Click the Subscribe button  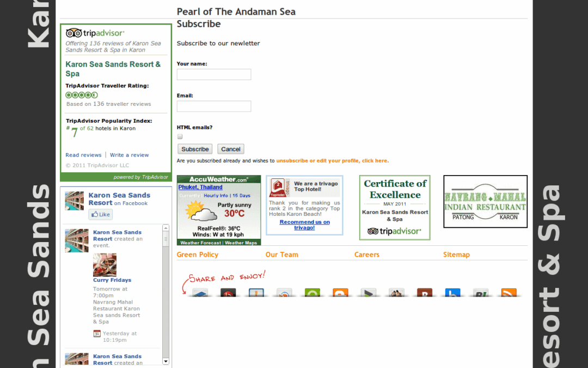[195, 149]
